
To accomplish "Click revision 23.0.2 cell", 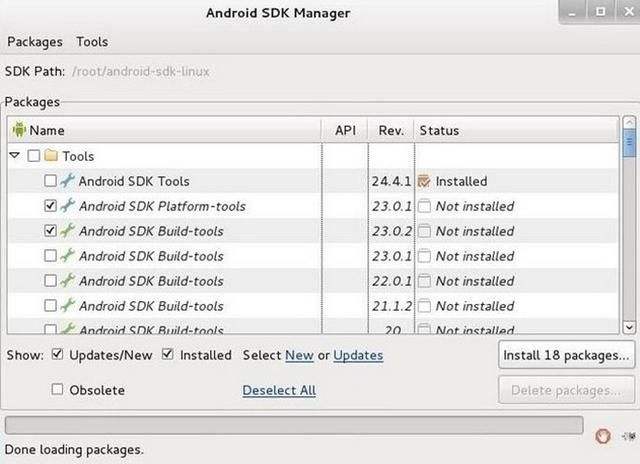I will (x=392, y=231).
